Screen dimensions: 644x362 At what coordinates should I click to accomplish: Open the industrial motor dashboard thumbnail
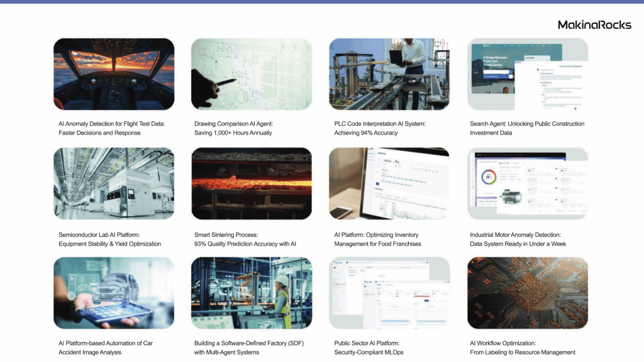tap(528, 184)
